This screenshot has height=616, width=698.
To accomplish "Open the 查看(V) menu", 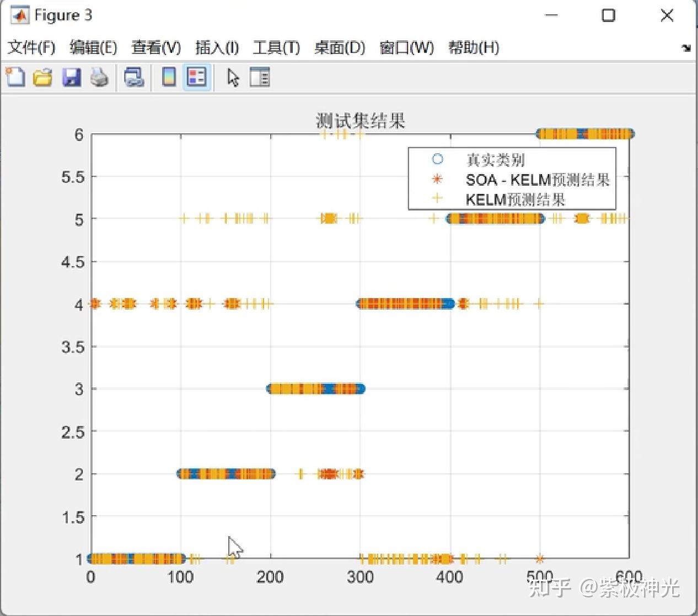I will coord(155,48).
